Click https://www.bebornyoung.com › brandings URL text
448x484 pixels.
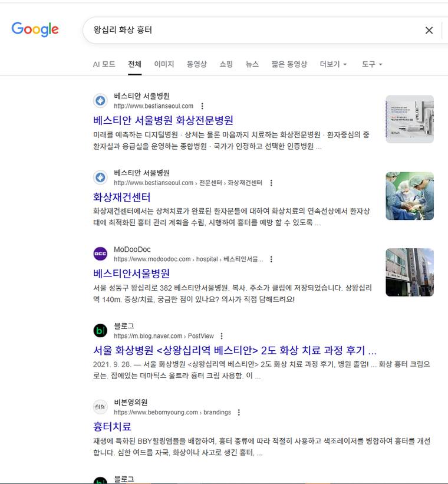pos(172,412)
